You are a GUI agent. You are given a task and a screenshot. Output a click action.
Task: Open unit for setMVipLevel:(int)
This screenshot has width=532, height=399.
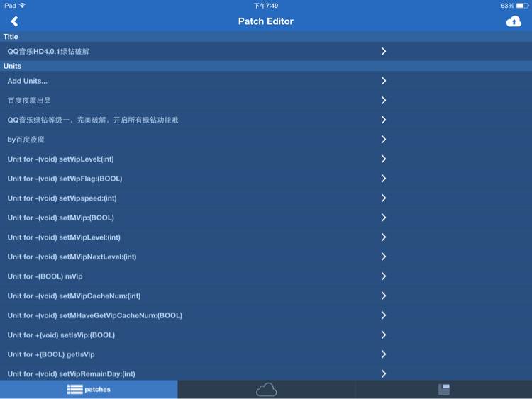click(266, 237)
